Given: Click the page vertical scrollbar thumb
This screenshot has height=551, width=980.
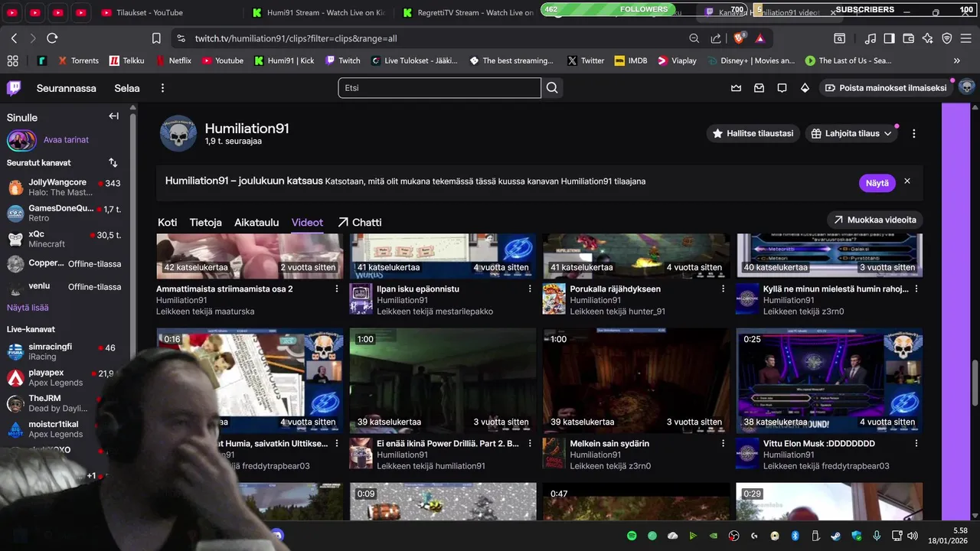Looking at the screenshot, I should 975,383.
